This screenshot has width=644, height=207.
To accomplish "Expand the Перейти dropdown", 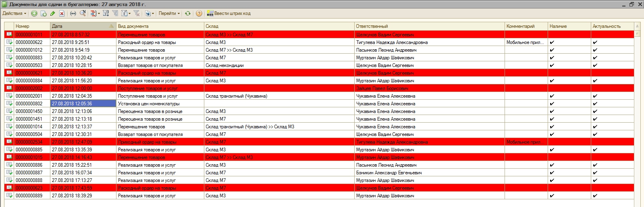I will (169, 13).
